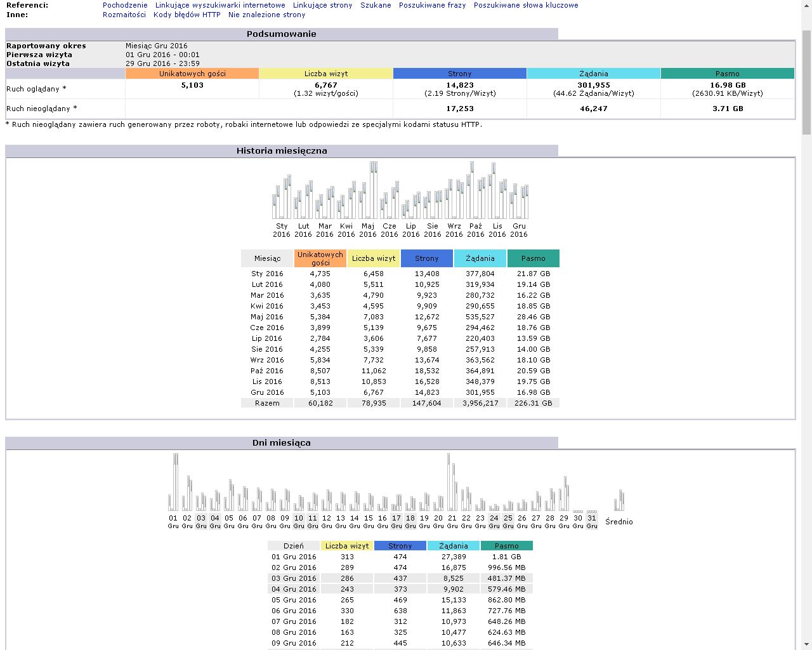
Task: Open Nie znalezione strony link
Action: pos(266,15)
